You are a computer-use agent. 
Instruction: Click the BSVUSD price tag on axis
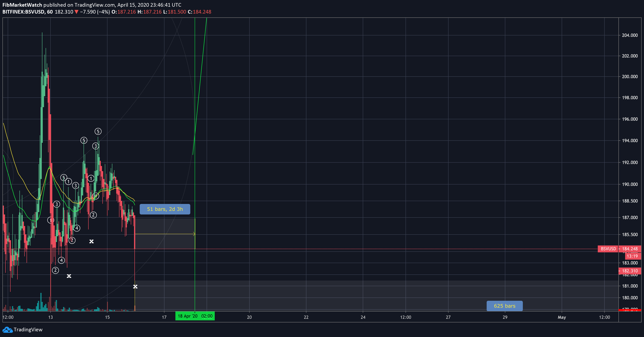pos(608,249)
